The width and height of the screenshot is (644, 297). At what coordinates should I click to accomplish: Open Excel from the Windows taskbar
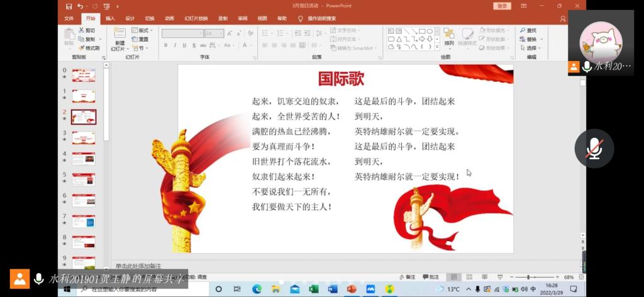pos(313,289)
